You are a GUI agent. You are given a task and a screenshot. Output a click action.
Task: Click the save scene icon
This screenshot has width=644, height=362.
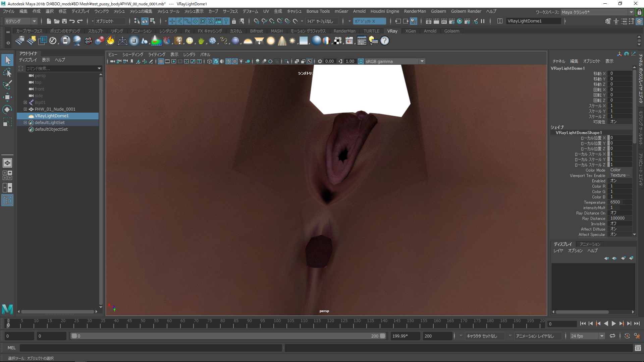click(64, 21)
